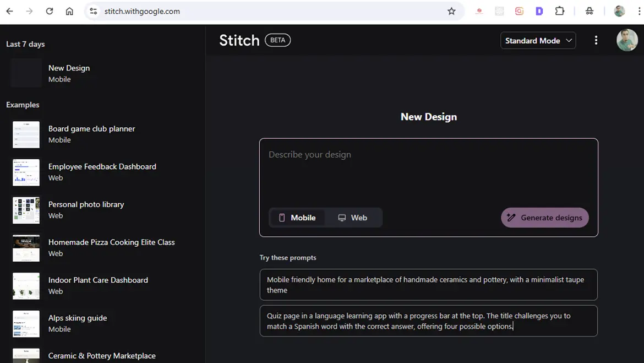Open the Chrome profile avatar in toolbar
The width and height of the screenshot is (644, 363).
[619, 11]
